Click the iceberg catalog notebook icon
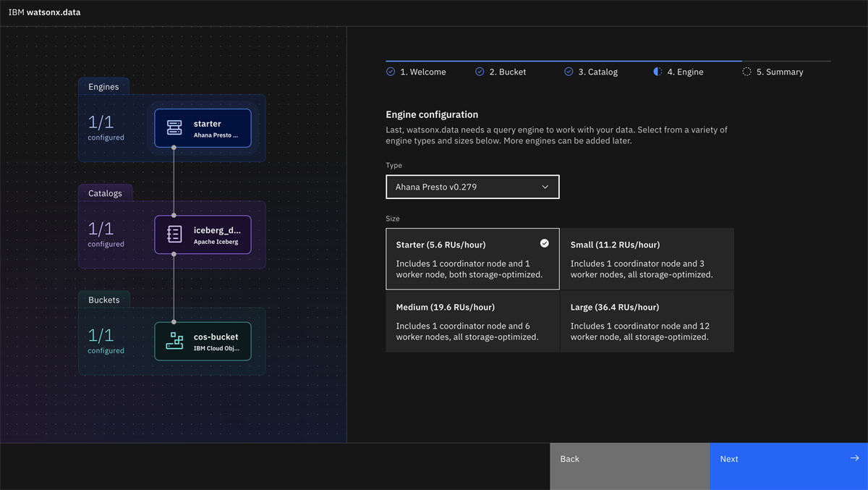Screen dimensions: 868x490 (174, 235)
